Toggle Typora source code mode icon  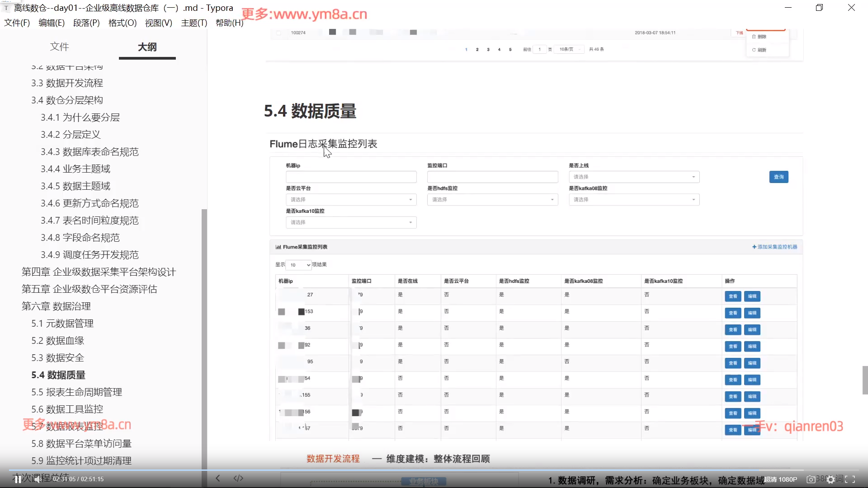238,478
